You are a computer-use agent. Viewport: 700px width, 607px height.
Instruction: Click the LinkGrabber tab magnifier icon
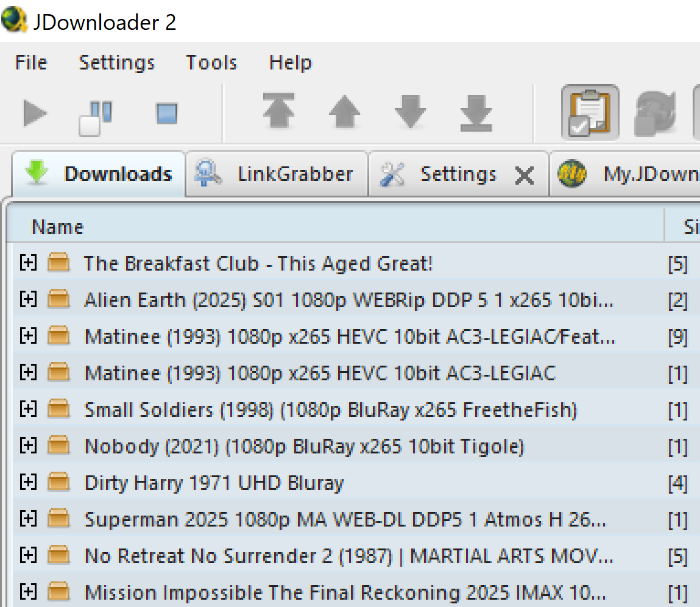click(208, 173)
